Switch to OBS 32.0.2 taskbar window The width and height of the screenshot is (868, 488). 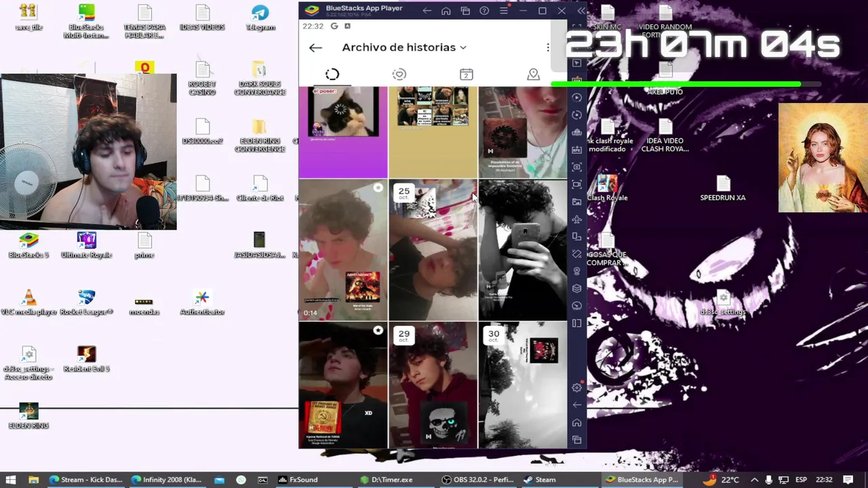(x=477, y=480)
